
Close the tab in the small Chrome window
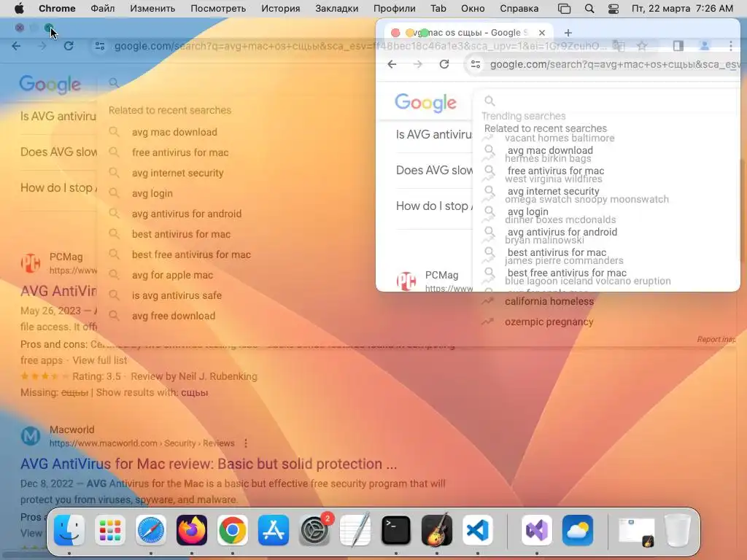click(542, 33)
